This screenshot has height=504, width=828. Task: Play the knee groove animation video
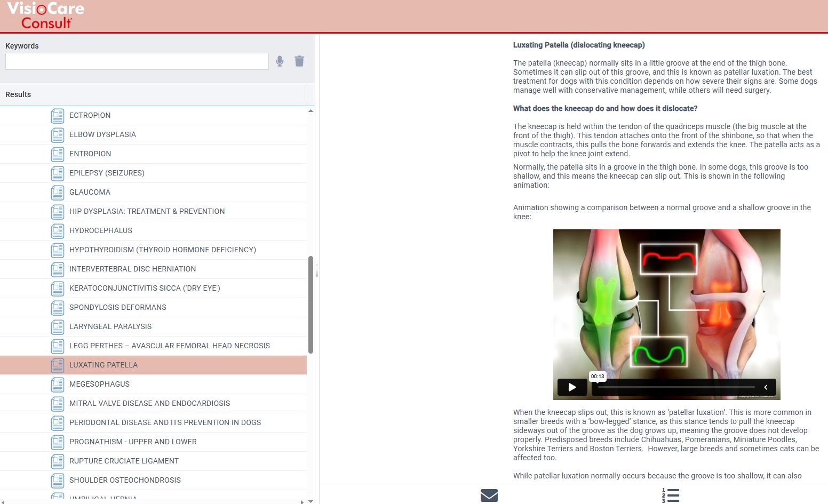[x=572, y=387]
